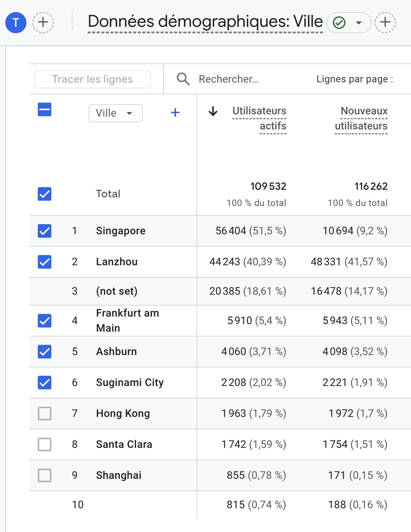Open the Ville dimension dropdown
Viewport: 411px width, 532px height.
point(116,113)
